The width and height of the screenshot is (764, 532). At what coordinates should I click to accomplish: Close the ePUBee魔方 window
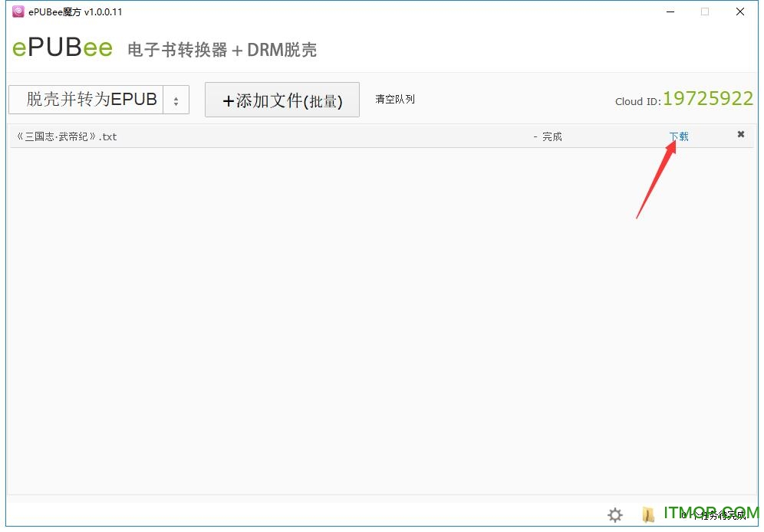pyautogui.click(x=739, y=11)
